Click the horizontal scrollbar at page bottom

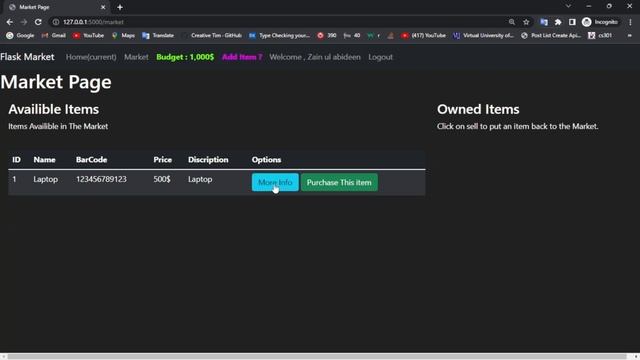click(x=317, y=356)
